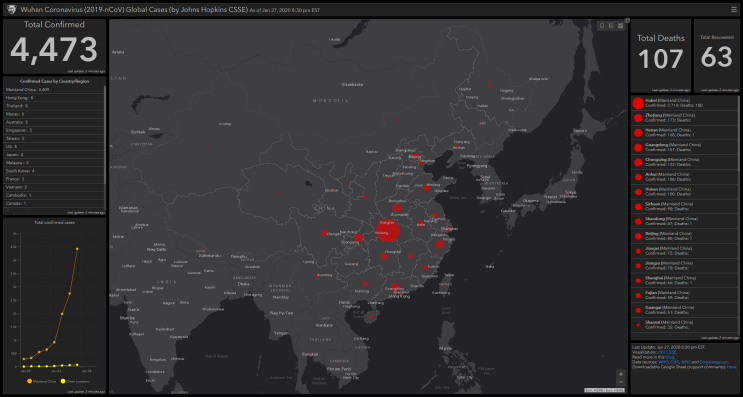Select the large Hubei red circle on map

[388, 231]
